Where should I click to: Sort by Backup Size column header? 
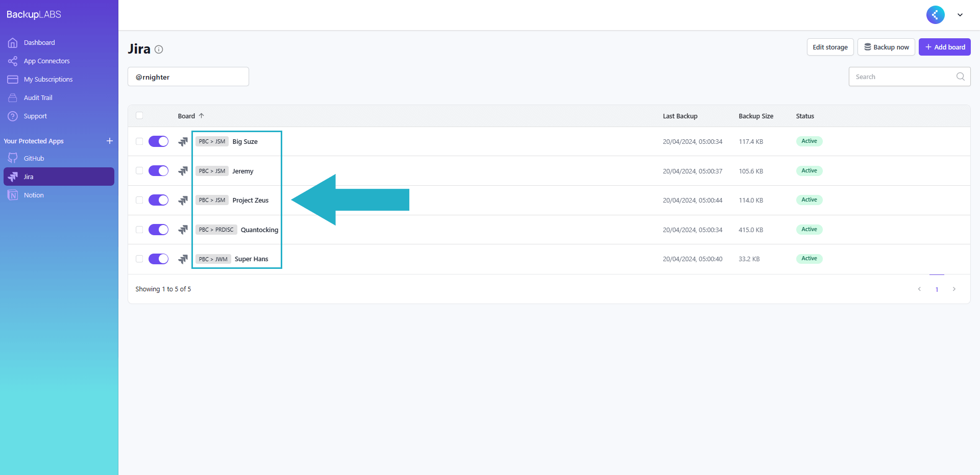(x=756, y=116)
